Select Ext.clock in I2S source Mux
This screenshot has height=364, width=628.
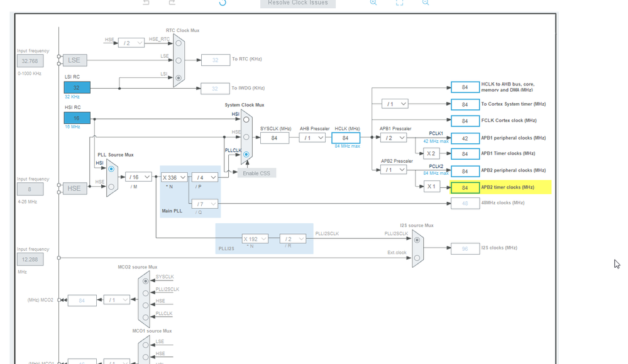[417, 258]
